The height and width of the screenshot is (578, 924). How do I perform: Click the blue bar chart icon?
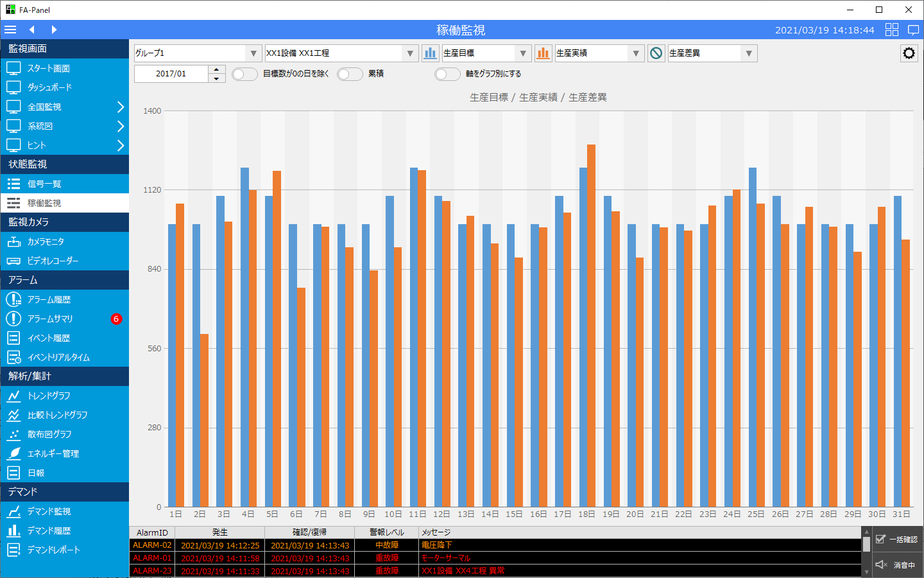coord(430,53)
